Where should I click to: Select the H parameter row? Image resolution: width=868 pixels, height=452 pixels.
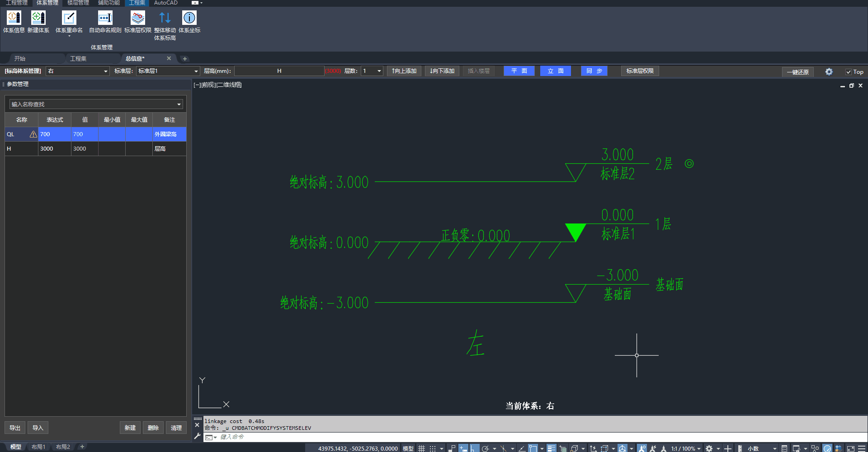[x=21, y=149]
